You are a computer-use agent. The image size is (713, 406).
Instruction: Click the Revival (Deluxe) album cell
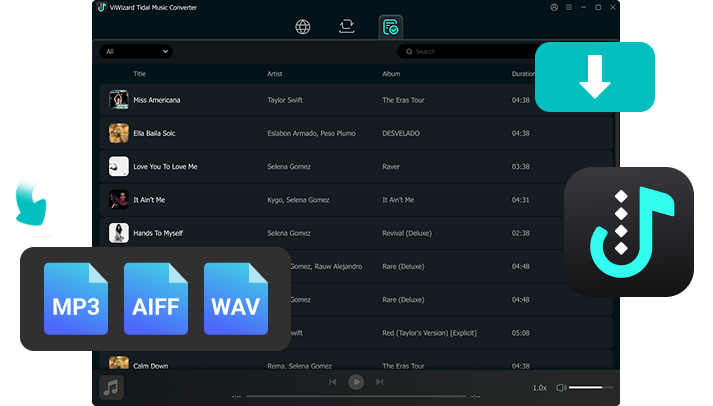[x=407, y=233]
